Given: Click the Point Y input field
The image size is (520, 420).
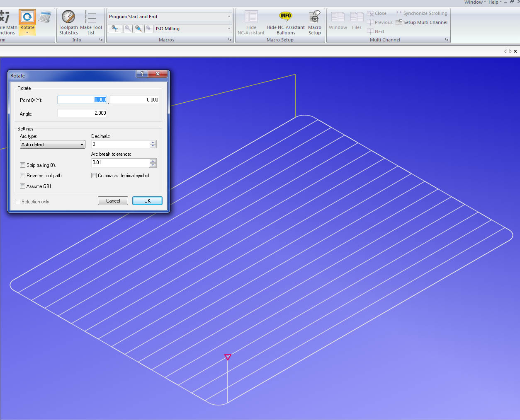Looking at the screenshot, I should click(135, 100).
